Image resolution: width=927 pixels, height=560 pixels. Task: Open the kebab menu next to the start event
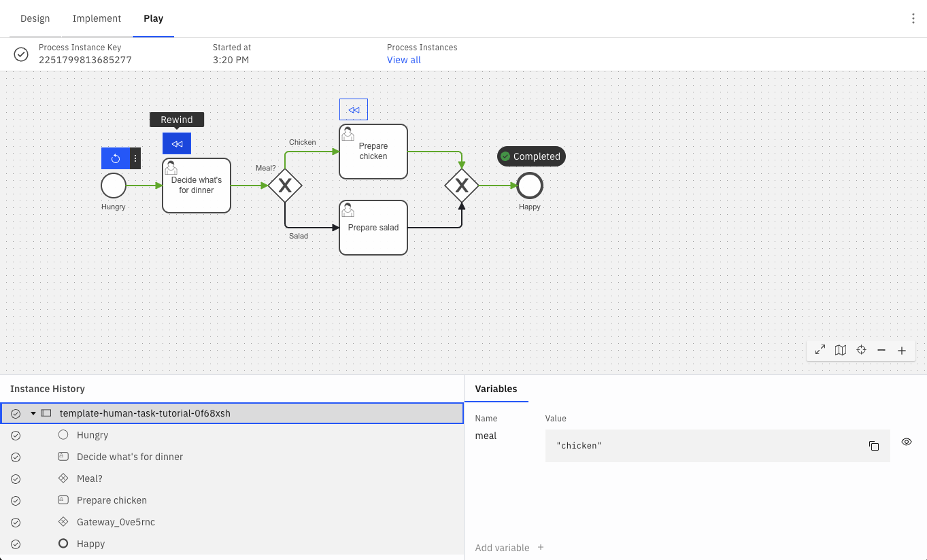[134, 158]
